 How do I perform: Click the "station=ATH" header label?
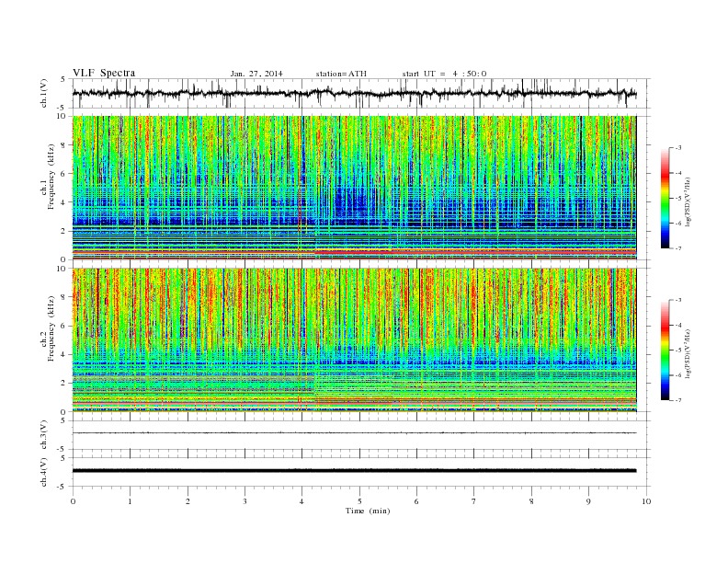(x=341, y=74)
